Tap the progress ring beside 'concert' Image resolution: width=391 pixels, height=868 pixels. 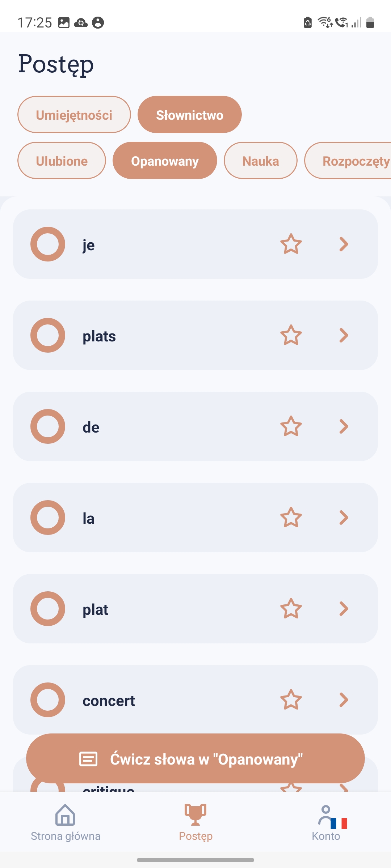click(48, 700)
